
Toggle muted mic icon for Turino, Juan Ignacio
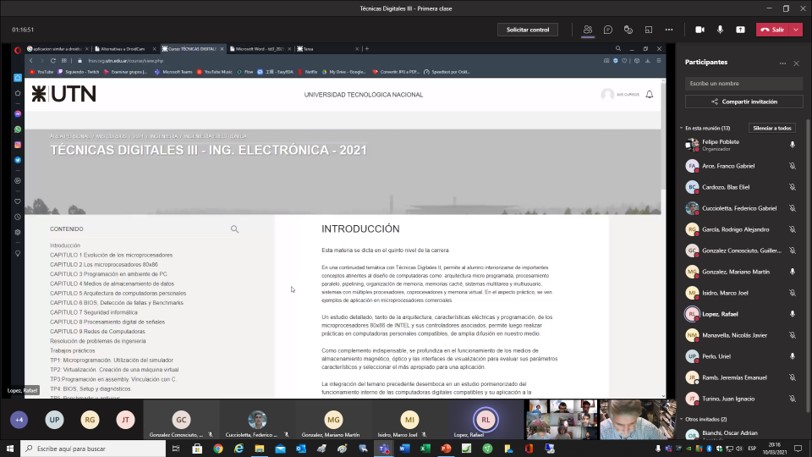click(792, 399)
